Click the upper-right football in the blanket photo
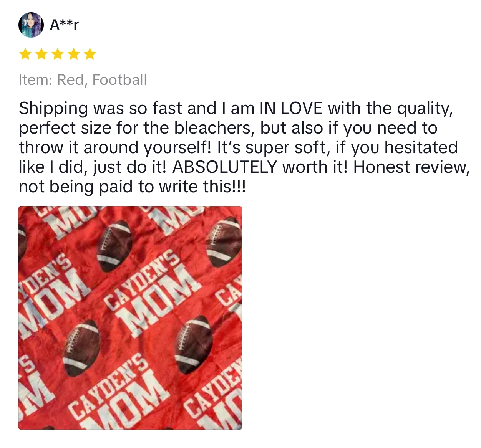Screen dimensions: 481x448 [x=224, y=241]
